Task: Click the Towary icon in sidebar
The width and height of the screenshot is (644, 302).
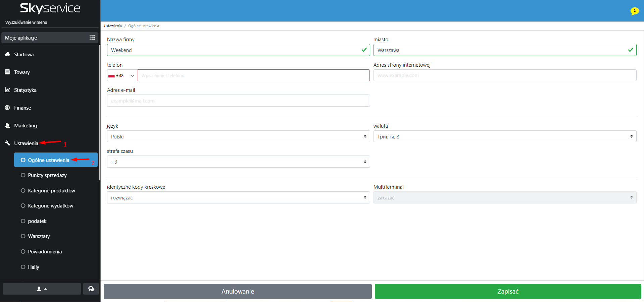Action: click(x=7, y=72)
